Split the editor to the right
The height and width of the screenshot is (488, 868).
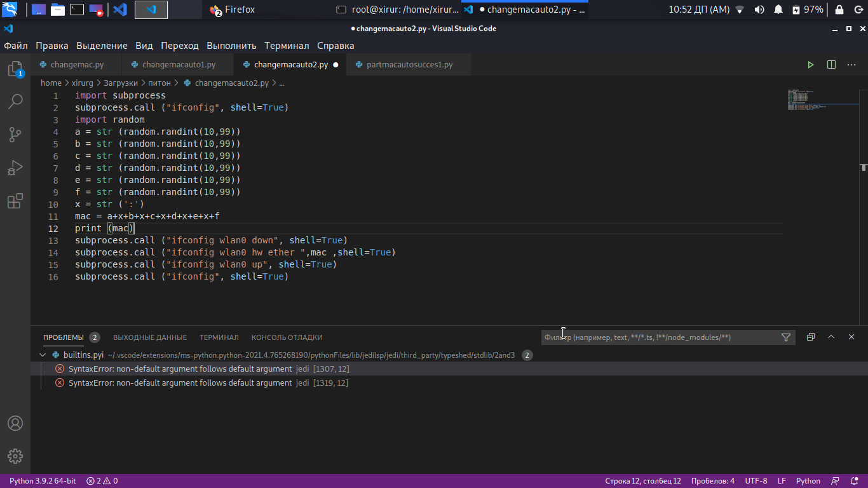tap(831, 65)
